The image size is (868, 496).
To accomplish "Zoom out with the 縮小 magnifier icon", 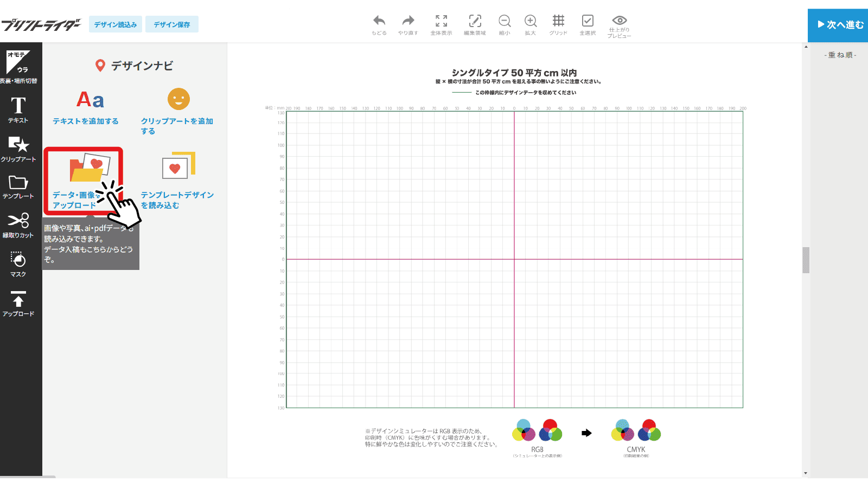I will 505,22.
